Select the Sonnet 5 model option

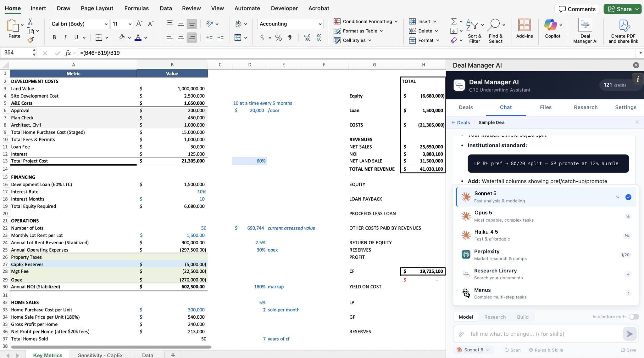[x=546, y=197]
